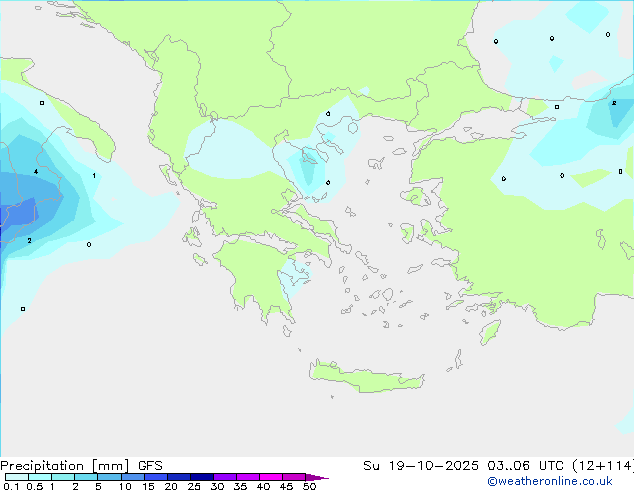Click the 10 mm blue legend swatch
This screenshot has height=490, width=634.
[133, 477]
